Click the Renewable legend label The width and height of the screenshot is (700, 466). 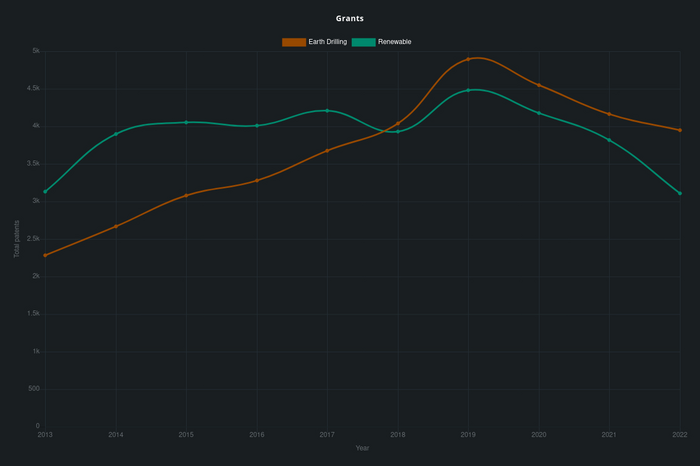coord(395,42)
